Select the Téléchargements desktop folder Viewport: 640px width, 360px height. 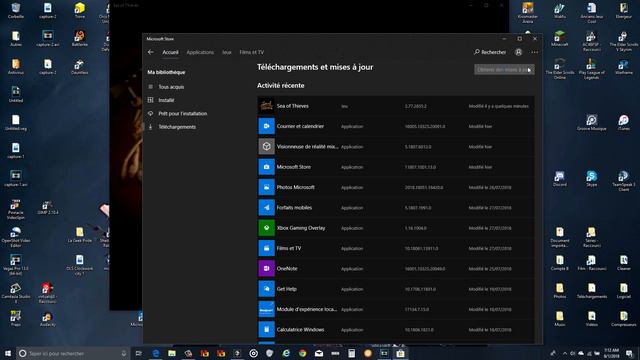591,291
